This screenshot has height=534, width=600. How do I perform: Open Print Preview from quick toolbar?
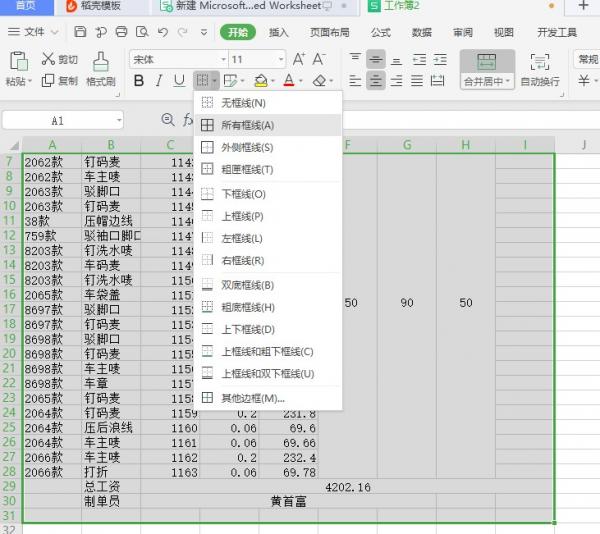click(142, 32)
